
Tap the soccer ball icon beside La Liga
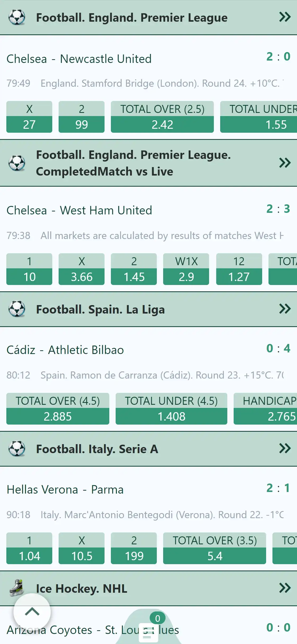tap(17, 309)
